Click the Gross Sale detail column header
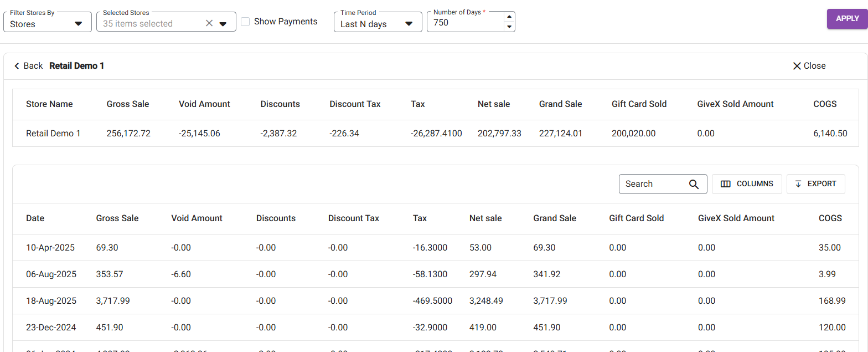The width and height of the screenshot is (868, 352). click(117, 218)
